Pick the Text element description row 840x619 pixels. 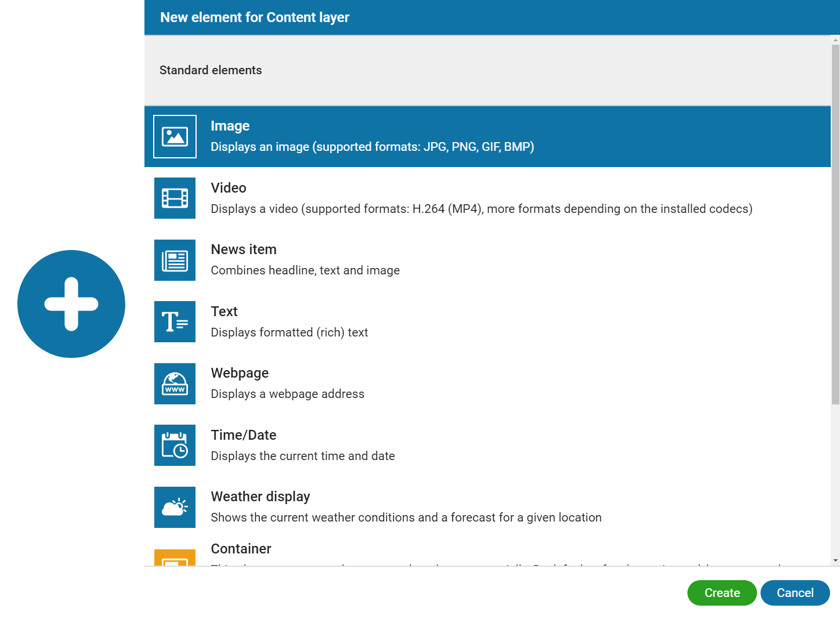[289, 332]
